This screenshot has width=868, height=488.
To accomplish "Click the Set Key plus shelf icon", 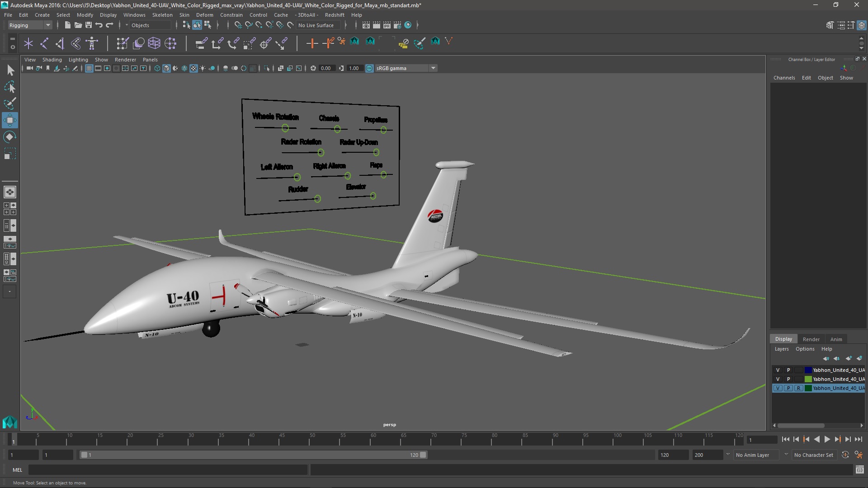I will 312,43.
